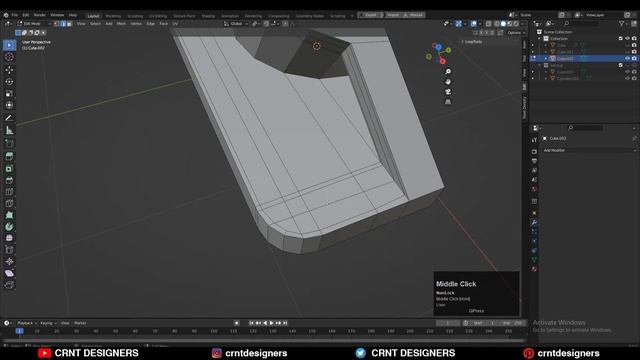Open the Window menu
Image resolution: width=640 pixels, height=360 pixels.
[57, 15]
